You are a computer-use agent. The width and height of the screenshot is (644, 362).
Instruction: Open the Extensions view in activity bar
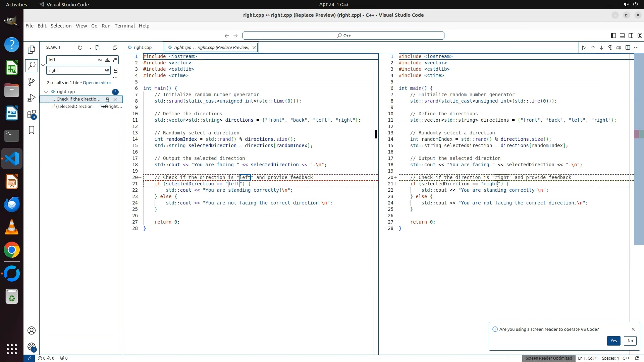[32, 114]
